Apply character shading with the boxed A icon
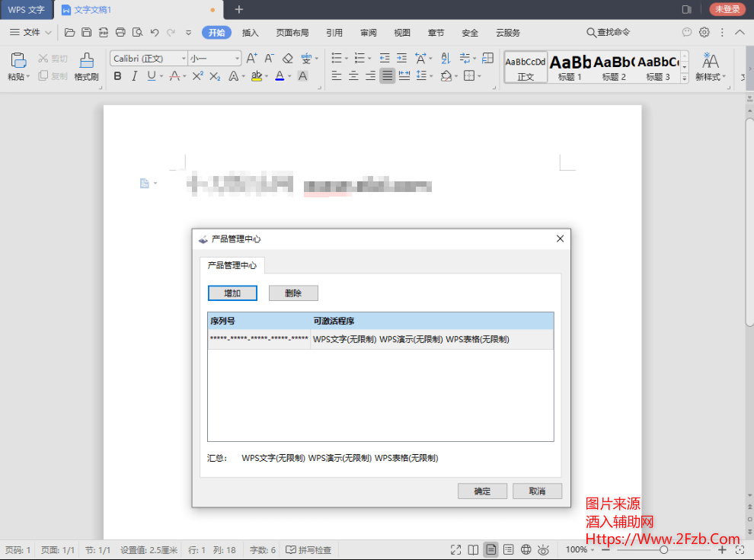Screen dimensions: 754x560 pyautogui.click(x=302, y=76)
